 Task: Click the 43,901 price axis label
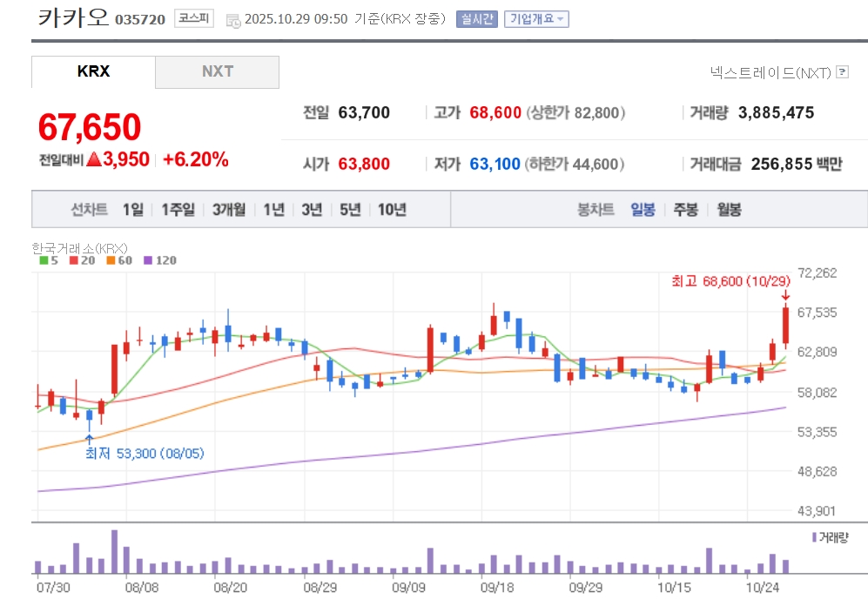817,511
